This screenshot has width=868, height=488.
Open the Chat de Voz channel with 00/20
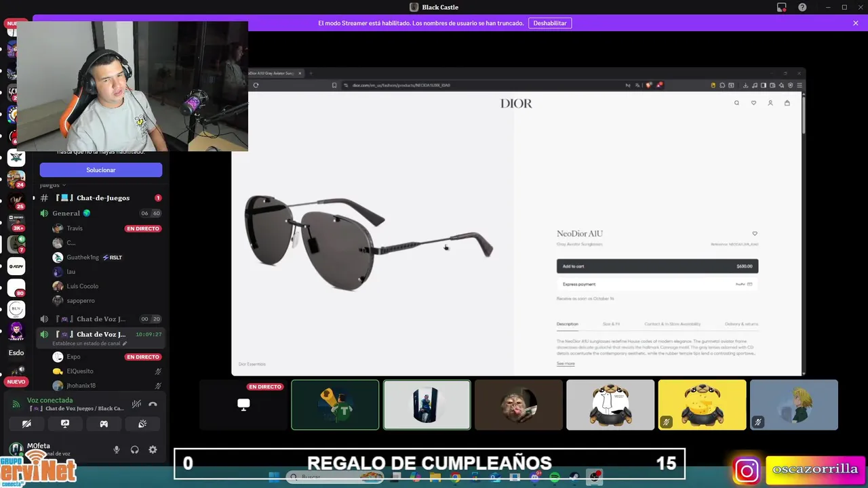(101, 319)
